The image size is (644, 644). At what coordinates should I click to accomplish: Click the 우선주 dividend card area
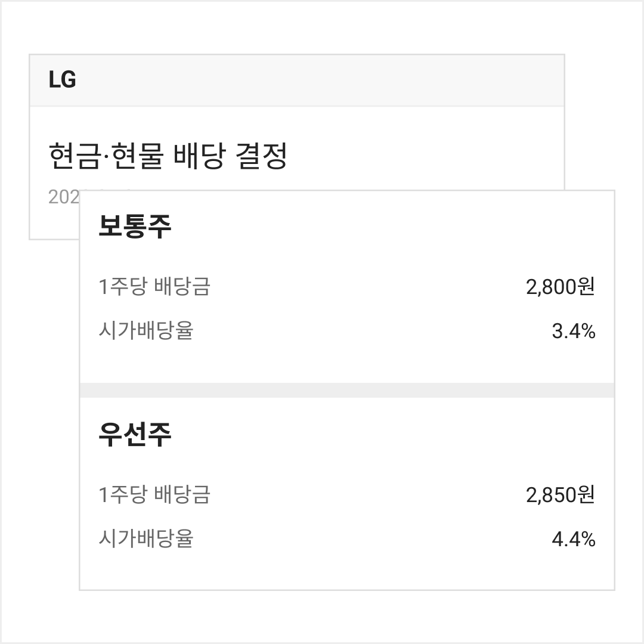[x=347, y=494]
